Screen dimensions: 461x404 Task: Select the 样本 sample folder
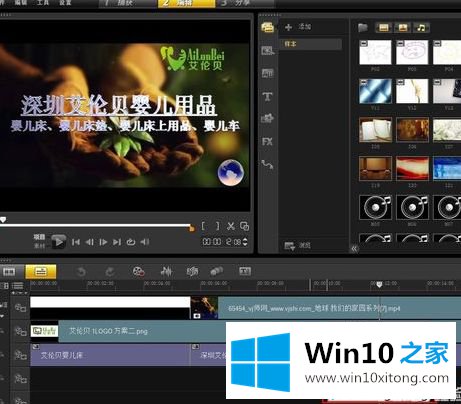tap(311, 44)
